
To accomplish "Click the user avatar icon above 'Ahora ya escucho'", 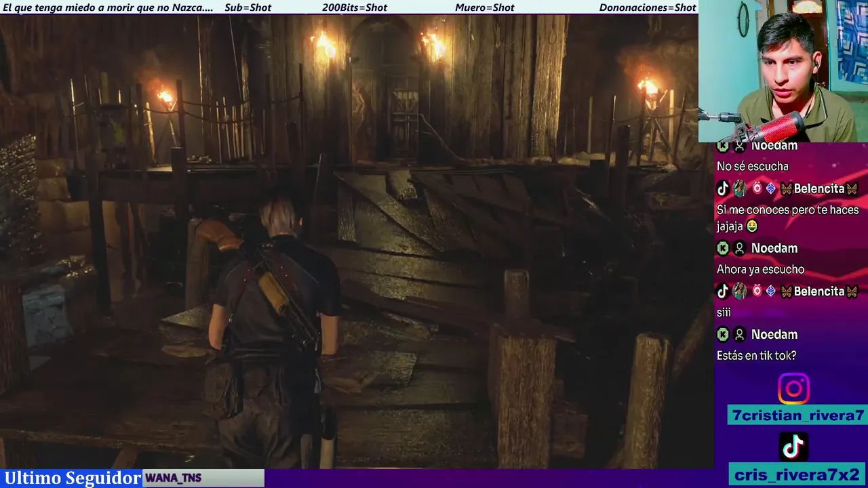I will tap(740, 248).
